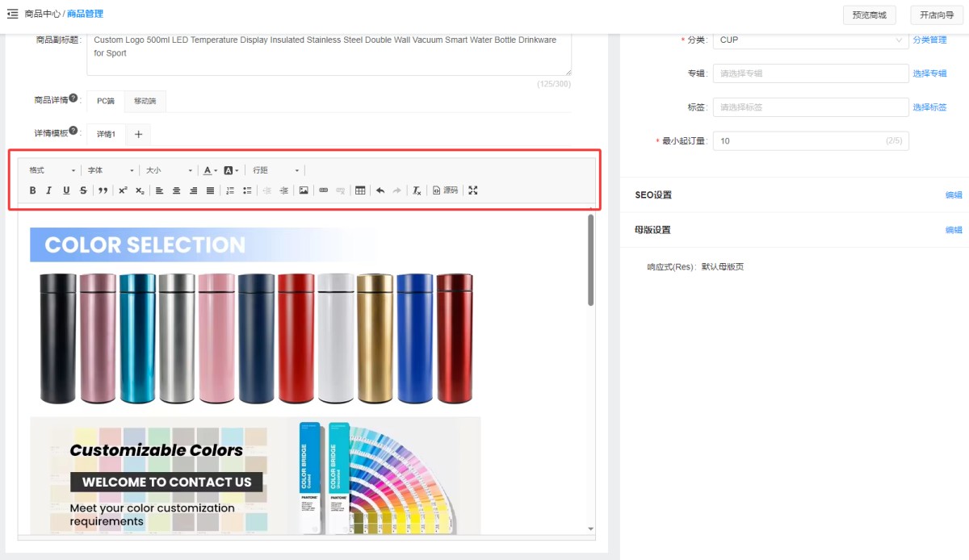Open the 格式 format dropdown
Image resolution: width=969 pixels, height=560 pixels.
52,170
